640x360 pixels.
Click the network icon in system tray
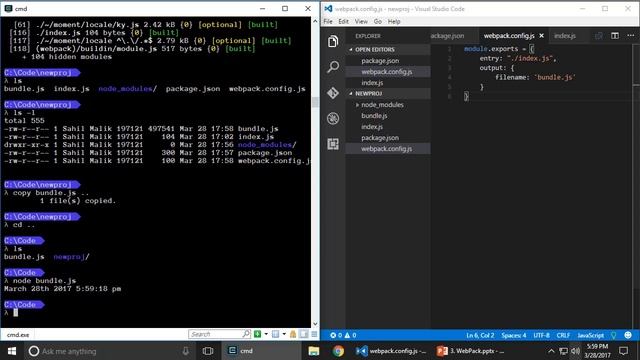(x=563, y=351)
